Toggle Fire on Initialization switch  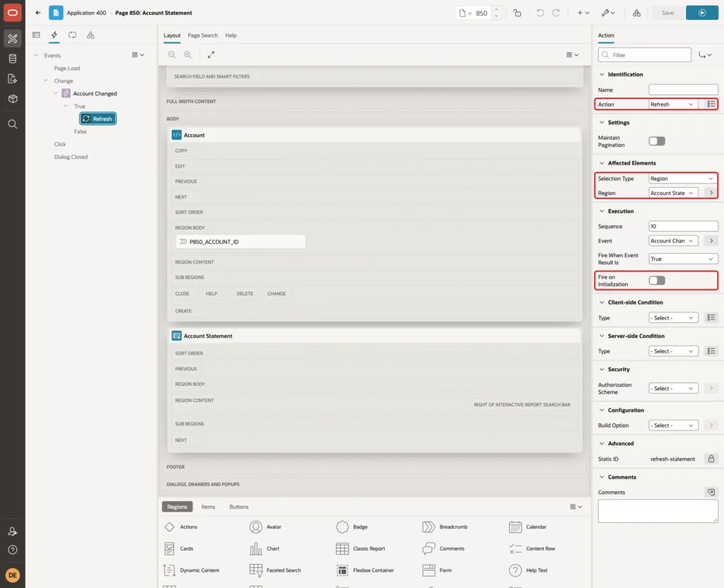(x=657, y=281)
